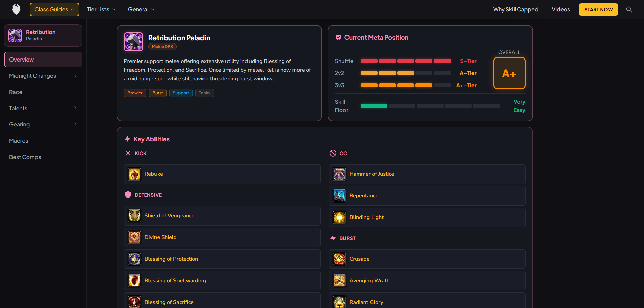Image resolution: width=644 pixels, height=308 pixels.
Task: Toggle the Tanky tag filter
Action: (205, 93)
